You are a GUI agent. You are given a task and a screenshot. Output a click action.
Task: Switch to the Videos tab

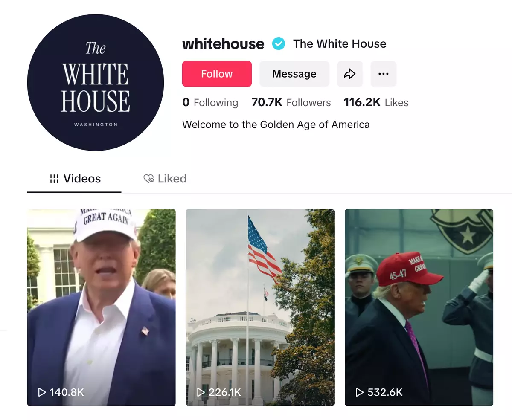tap(74, 179)
